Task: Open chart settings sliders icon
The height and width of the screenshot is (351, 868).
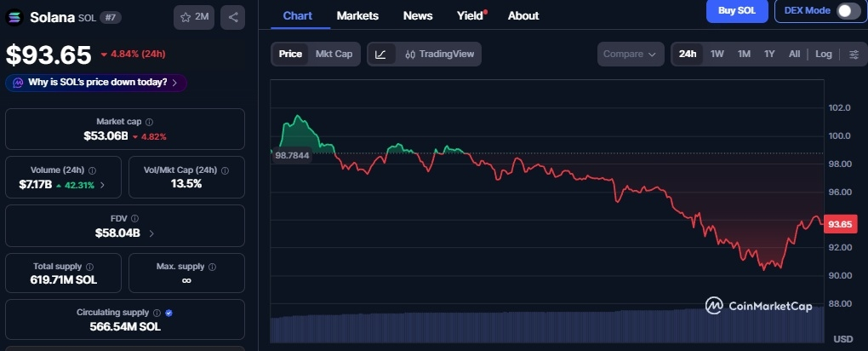Action: click(x=854, y=54)
